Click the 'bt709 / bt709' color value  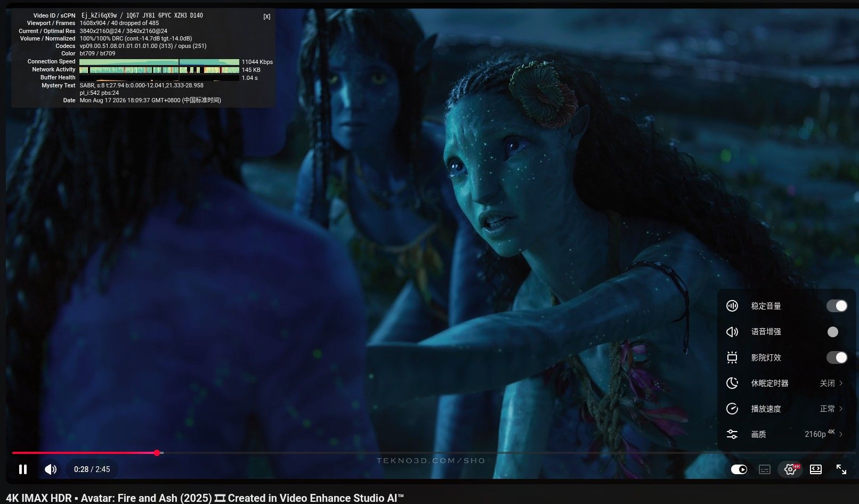(98, 53)
